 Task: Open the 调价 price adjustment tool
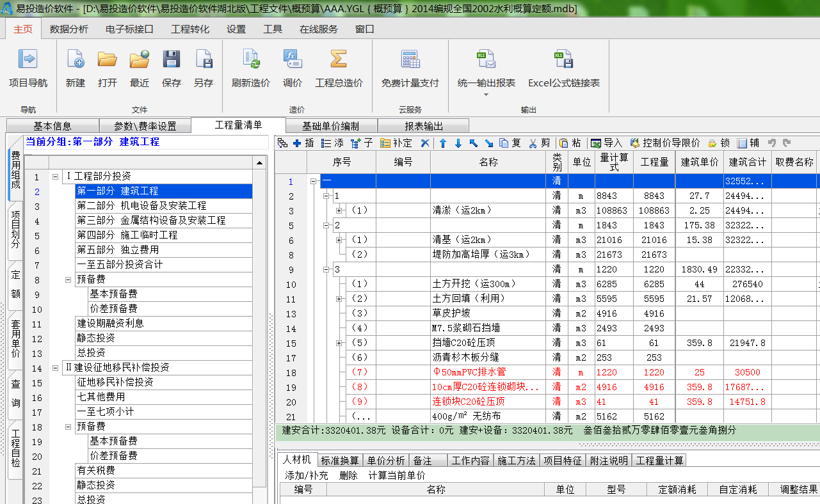pos(293,68)
